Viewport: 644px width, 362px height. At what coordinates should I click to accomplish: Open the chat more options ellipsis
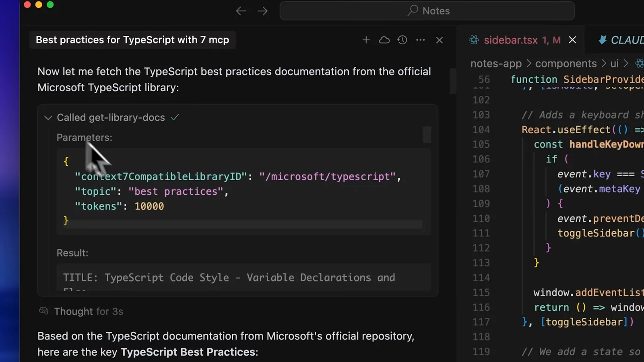pos(421,40)
